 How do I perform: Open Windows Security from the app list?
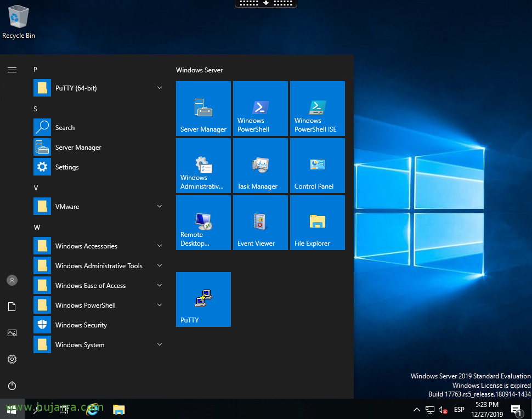tap(99, 325)
